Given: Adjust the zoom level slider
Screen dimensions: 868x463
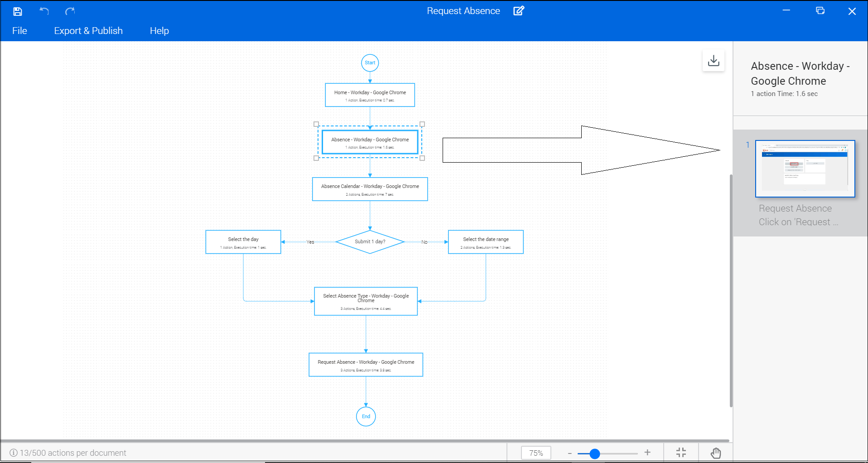Looking at the screenshot, I should click(594, 452).
